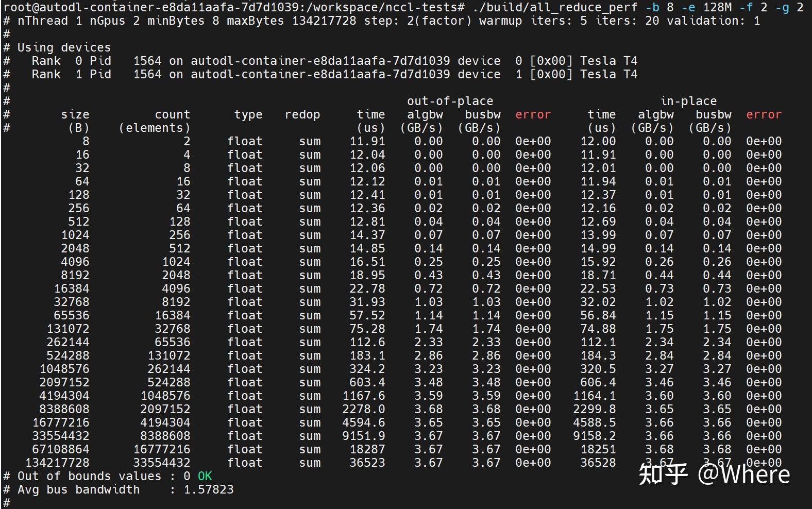Click in-place time value 12.00
The width and height of the screenshot is (812, 509).
click(x=598, y=141)
